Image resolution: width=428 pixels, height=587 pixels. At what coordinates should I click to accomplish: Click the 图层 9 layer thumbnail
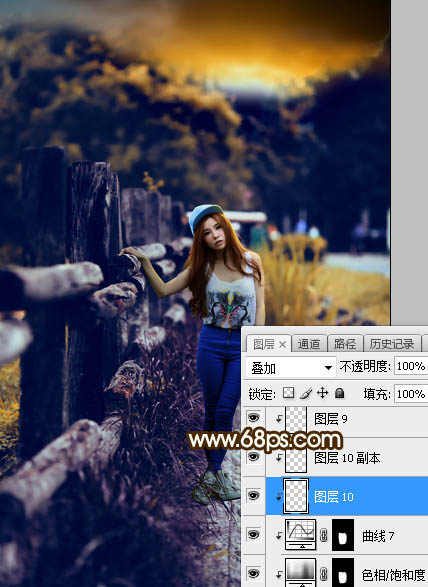296,419
